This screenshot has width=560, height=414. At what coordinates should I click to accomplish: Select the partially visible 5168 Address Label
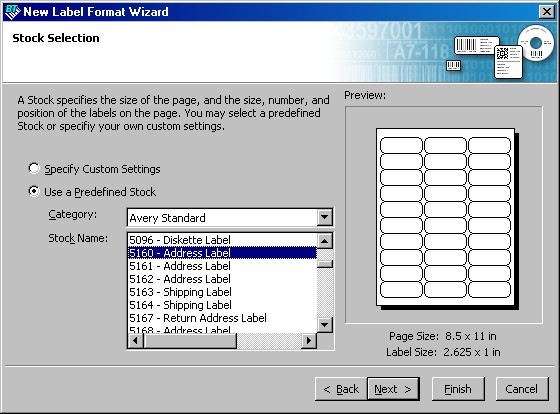[x=222, y=329]
